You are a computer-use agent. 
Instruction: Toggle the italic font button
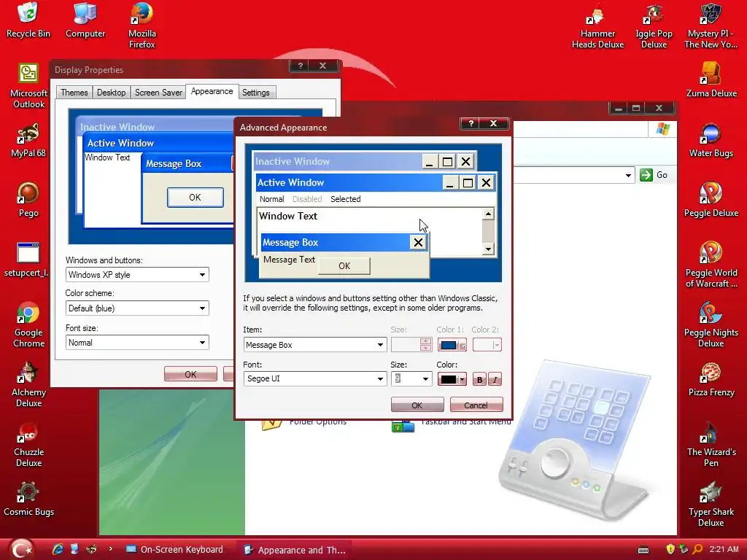[495, 379]
